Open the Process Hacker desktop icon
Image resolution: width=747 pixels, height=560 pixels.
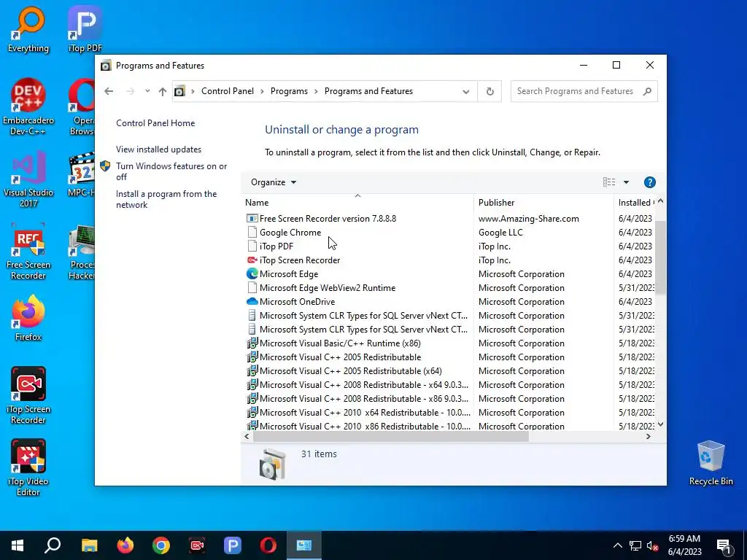[82, 252]
